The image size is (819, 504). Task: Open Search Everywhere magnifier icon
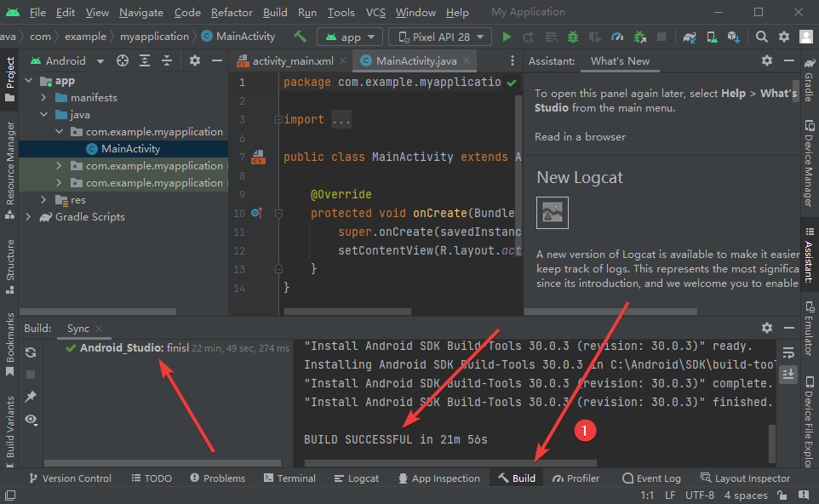tap(762, 37)
